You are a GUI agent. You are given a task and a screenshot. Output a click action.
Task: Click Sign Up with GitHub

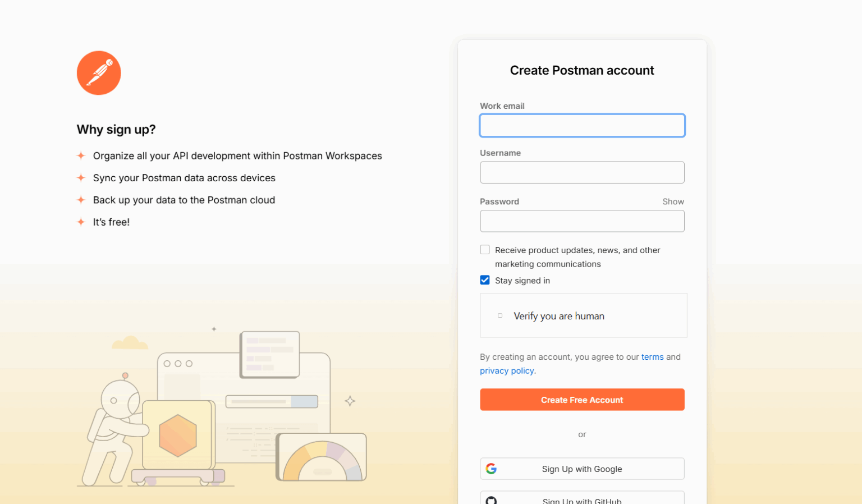tap(582, 500)
